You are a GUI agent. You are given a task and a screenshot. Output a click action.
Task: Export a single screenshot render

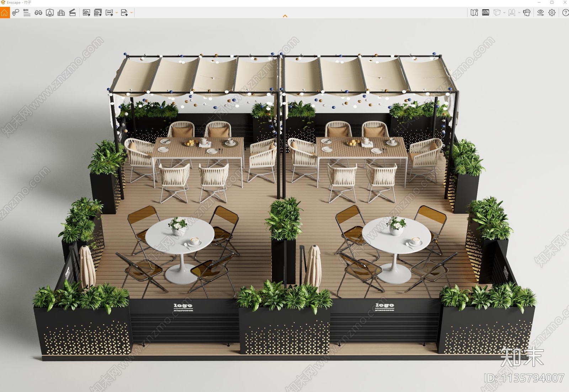tap(86, 13)
